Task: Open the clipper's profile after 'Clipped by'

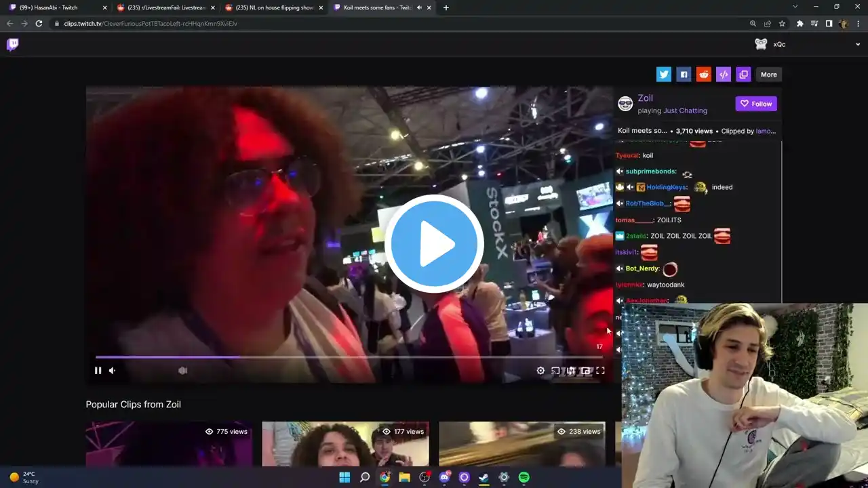Action: click(x=766, y=131)
